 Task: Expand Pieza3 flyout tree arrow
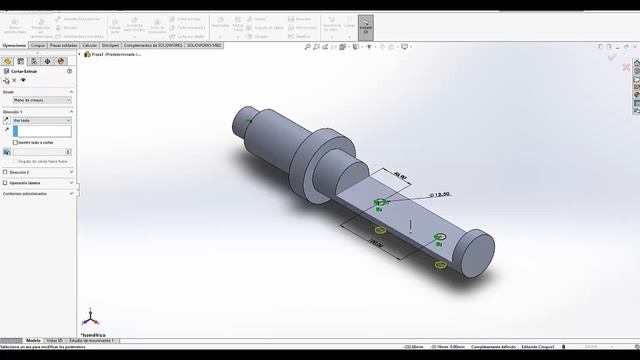pyautogui.click(x=80, y=54)
